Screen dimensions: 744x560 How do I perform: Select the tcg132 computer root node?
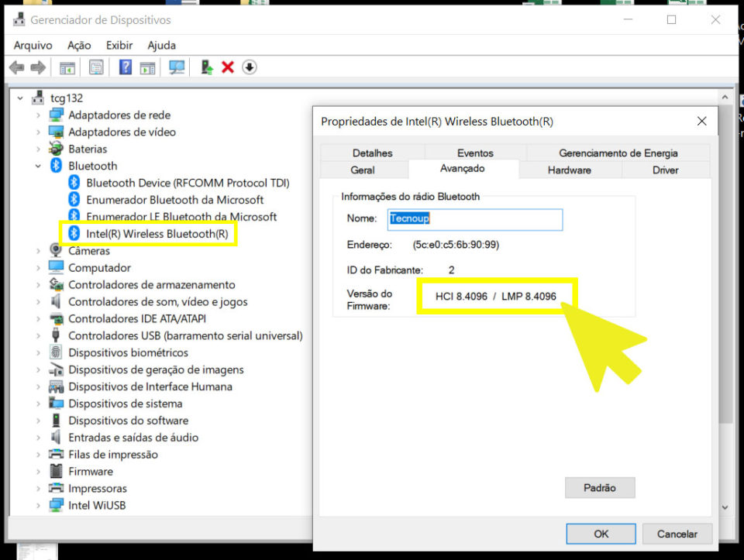point(67,98)
